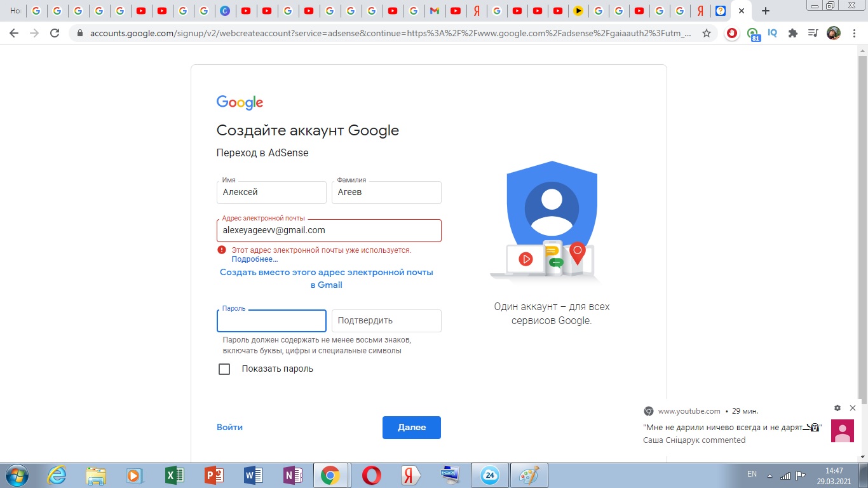The width and height of the screenshot is (868, 488).
Task: Launch OneNote from the taskbar
Action: coord(293,475)
